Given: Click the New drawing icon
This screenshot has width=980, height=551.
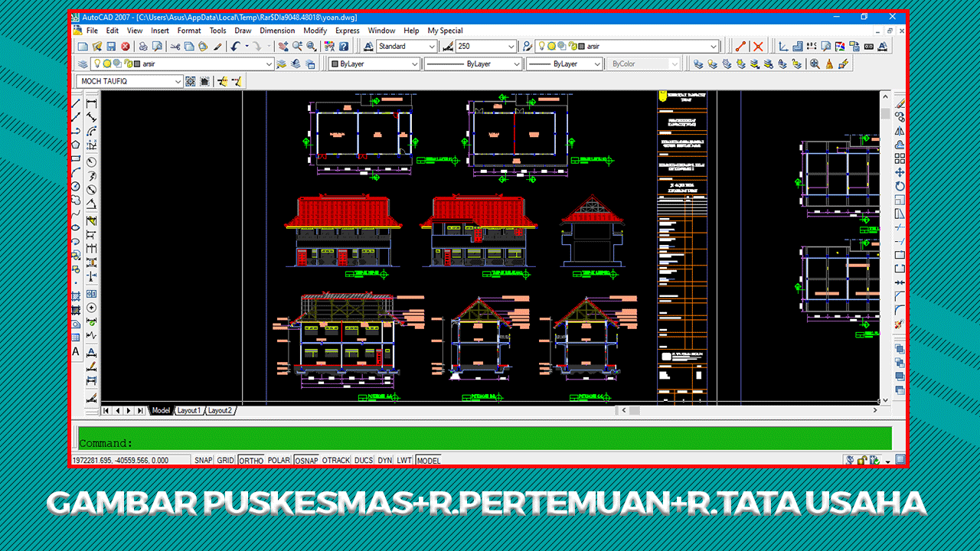Looking at the screenshot, I should tap(82, 47).
